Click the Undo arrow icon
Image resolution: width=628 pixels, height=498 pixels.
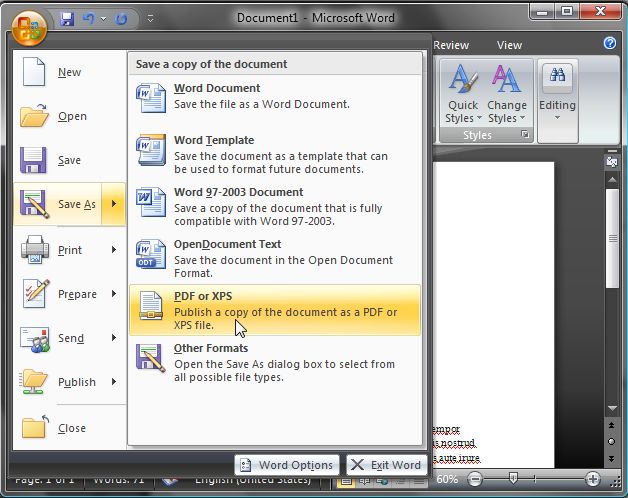click(x=89, y=18)
